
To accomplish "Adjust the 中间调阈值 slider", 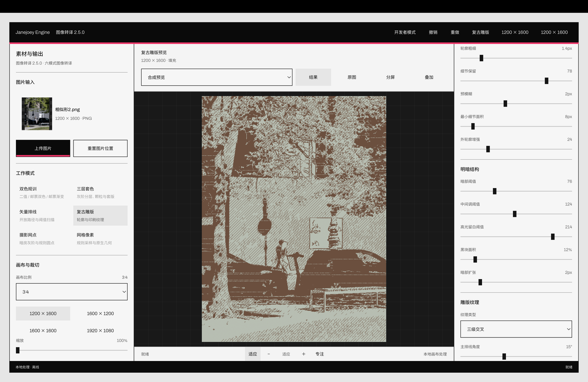I will pyautogui.click(x=516, y=214).
